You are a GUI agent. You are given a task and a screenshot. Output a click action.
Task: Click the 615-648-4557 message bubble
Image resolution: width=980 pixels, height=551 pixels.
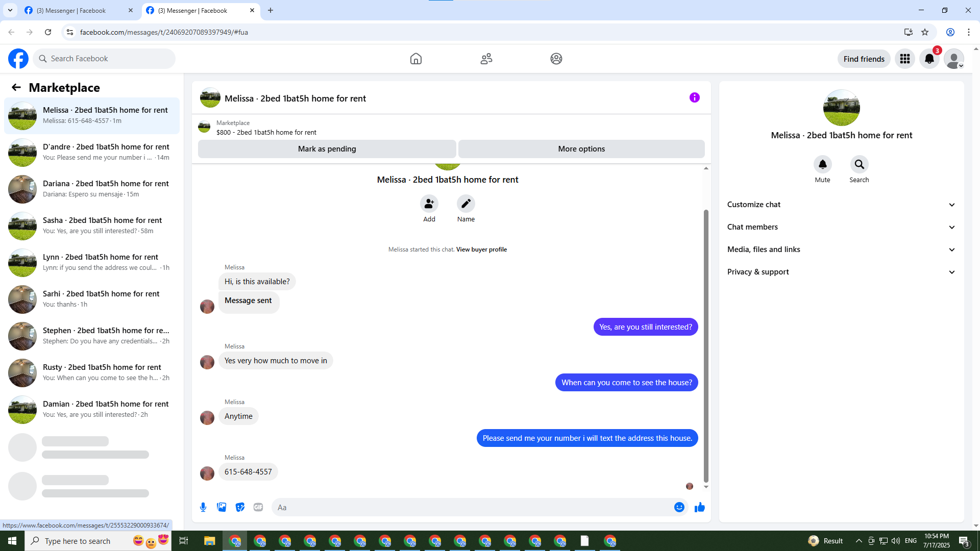coord(248,472)
